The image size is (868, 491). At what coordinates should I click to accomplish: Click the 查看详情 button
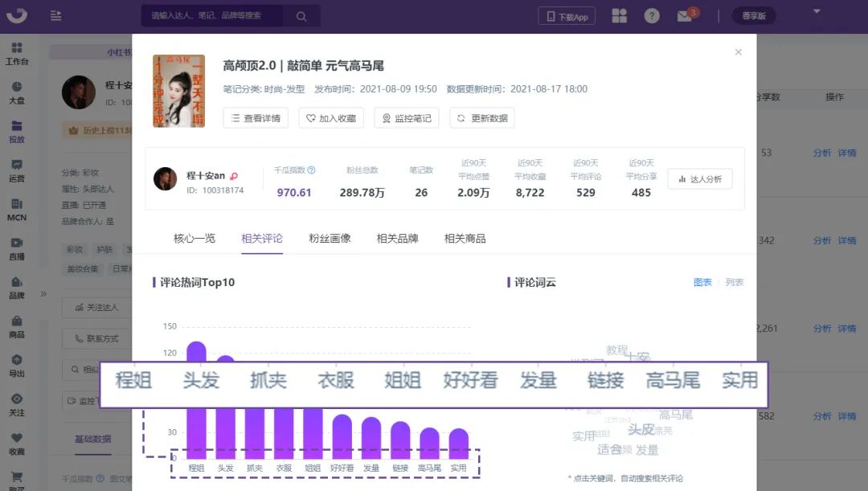coord(256,117)
